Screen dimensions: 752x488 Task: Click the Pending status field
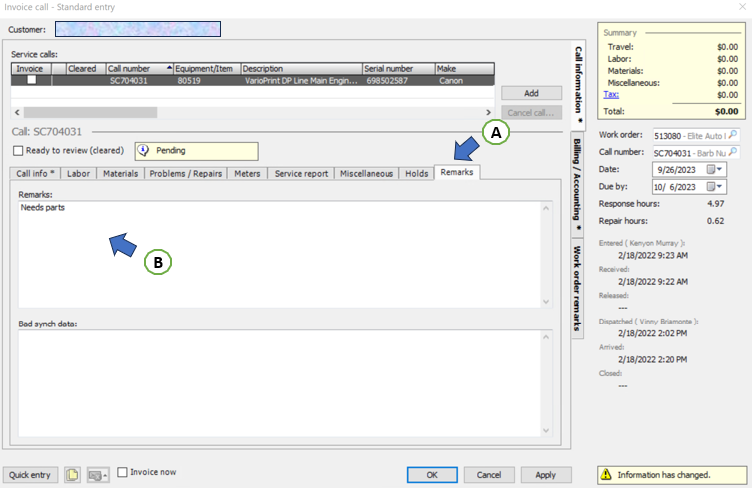197,151
